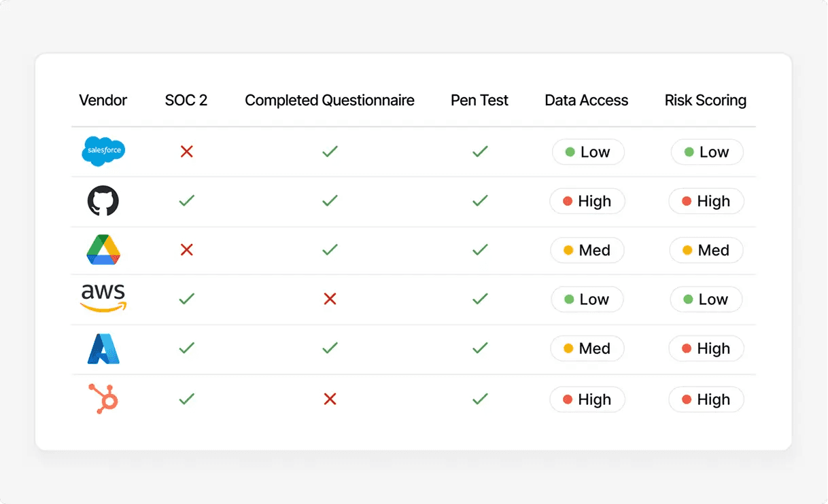The width and height of the screenshot is (828, 504).
Task: Toggle Azure's Pen Test checkmark
Action: [480, 348]
